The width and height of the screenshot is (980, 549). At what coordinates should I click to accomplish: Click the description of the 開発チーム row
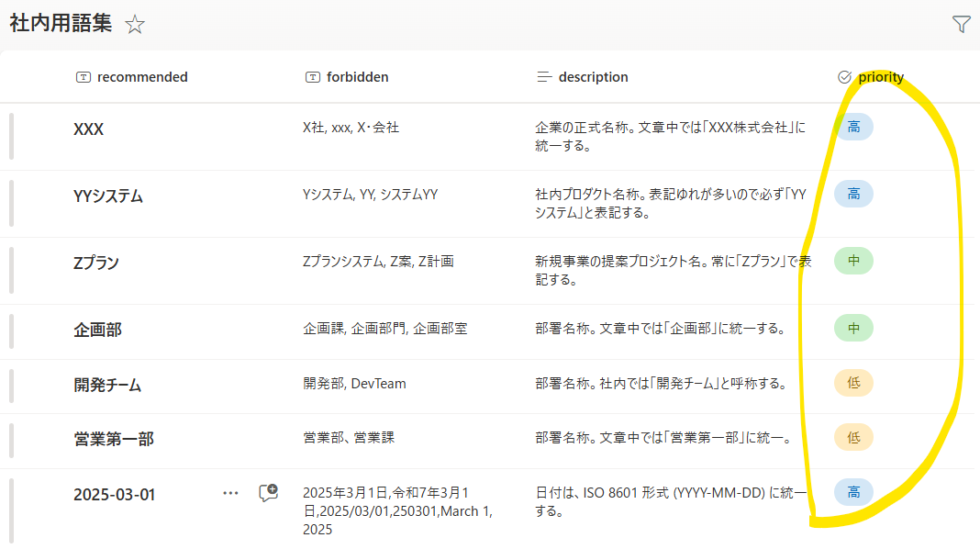tap(662, 384)
